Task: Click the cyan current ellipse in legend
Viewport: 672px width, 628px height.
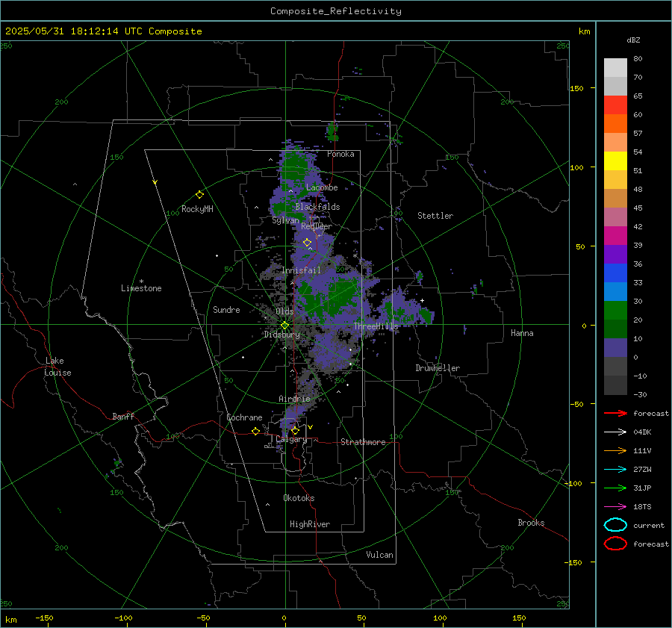Action: [x=615, y=525]
